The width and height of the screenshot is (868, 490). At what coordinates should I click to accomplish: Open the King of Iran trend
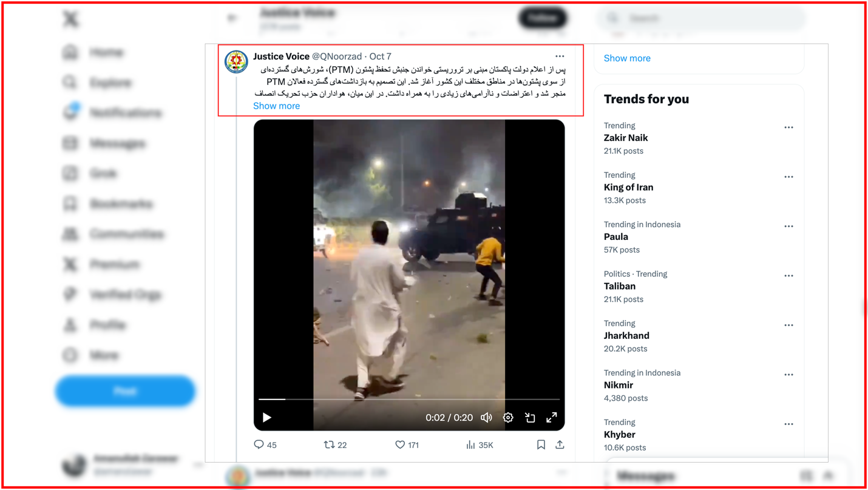[628, 188]
